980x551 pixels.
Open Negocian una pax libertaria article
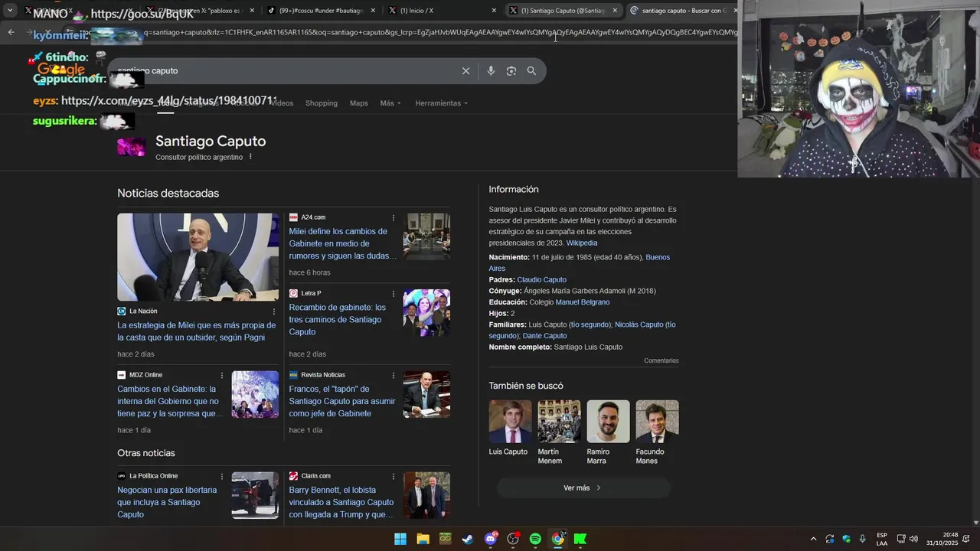coord(167,502)
